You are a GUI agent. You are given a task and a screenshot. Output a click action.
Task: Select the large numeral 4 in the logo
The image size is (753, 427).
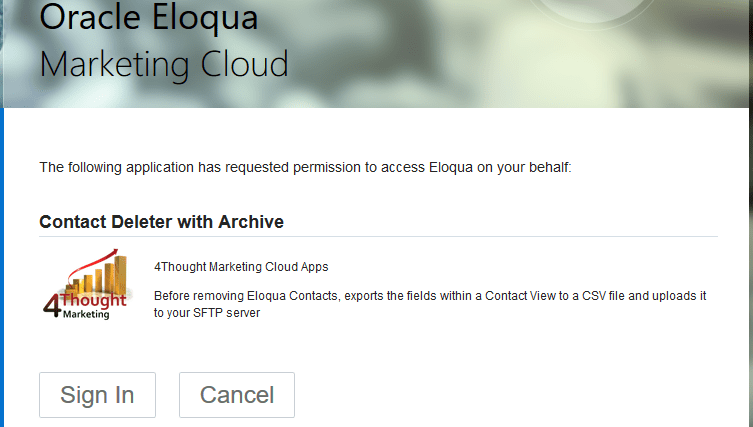[x=52, y=306]
